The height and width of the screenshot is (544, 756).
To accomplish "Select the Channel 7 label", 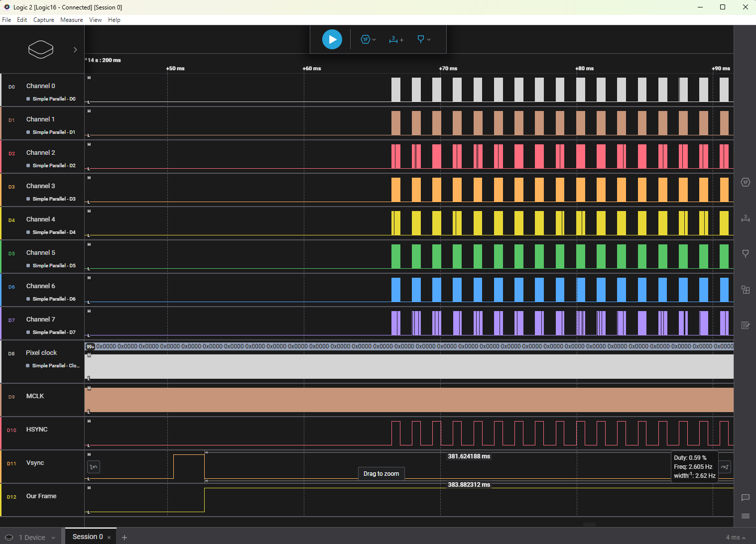I will [x=41, y=320].
